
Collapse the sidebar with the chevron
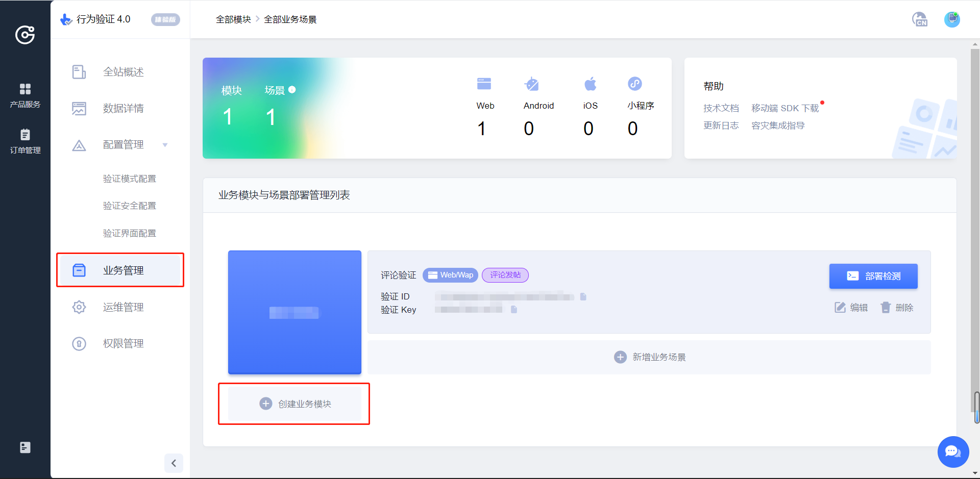[x=174, y=463]
